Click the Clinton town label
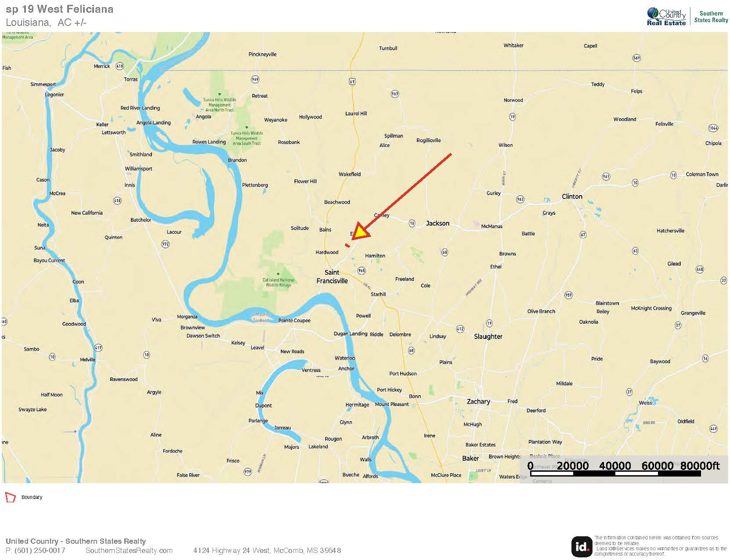Screen dimensions: 730x560 572,196
